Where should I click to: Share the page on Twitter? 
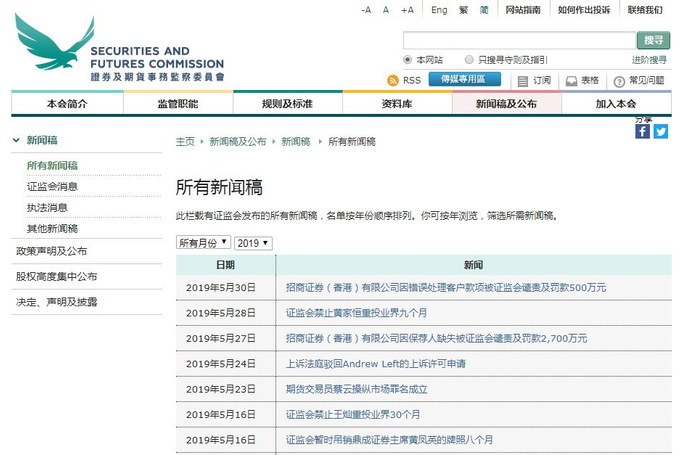660,131
